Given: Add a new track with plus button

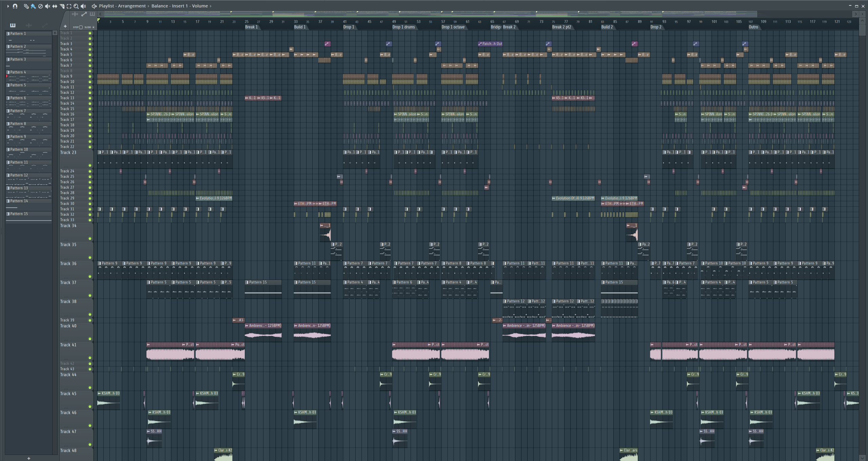Looking at the screenshot, I should pos(65,26).
